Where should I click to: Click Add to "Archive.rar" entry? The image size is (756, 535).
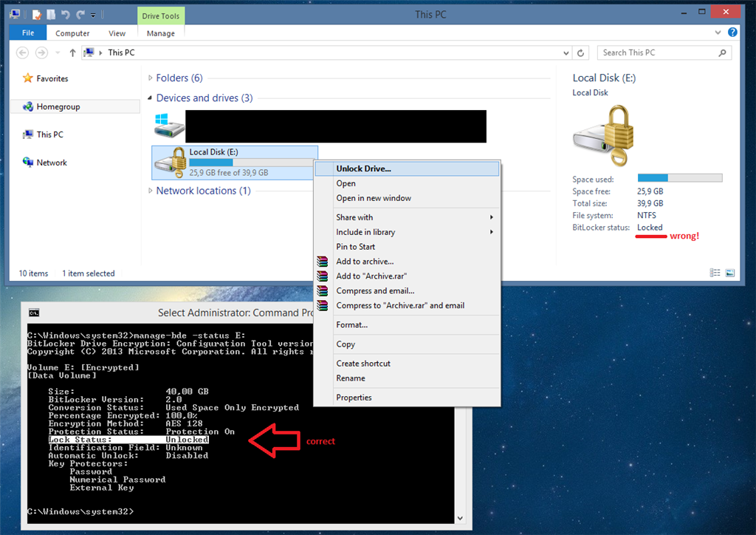407,276
